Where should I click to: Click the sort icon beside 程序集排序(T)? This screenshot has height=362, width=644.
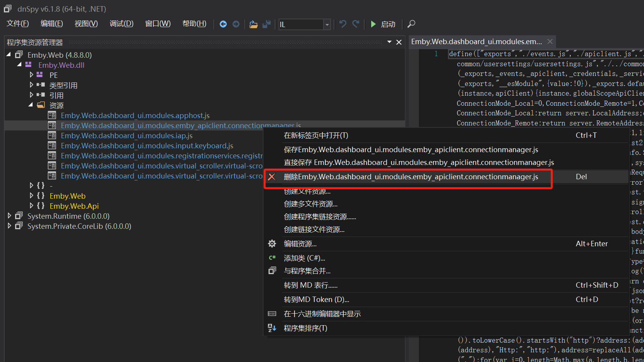tap(272, 328)
